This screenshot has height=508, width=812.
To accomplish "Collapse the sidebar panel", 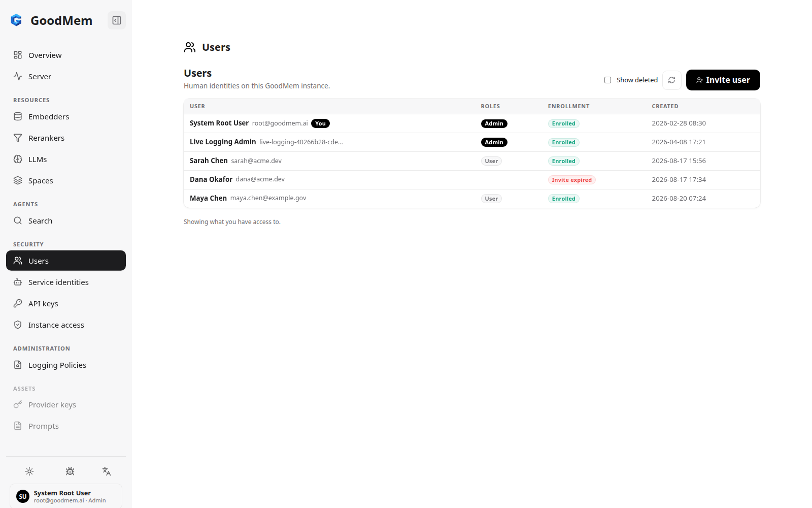I will [117, 20].
